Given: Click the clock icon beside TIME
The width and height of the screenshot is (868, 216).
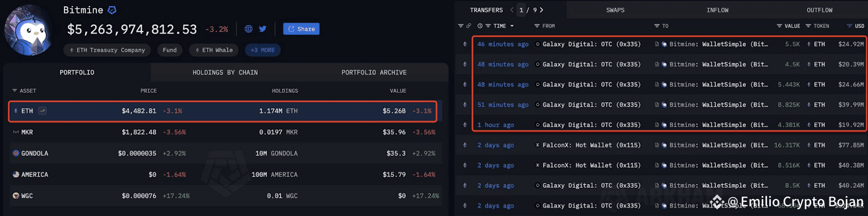Looking at the screenshot, I should pyautogui.click(x=480, y=26).
